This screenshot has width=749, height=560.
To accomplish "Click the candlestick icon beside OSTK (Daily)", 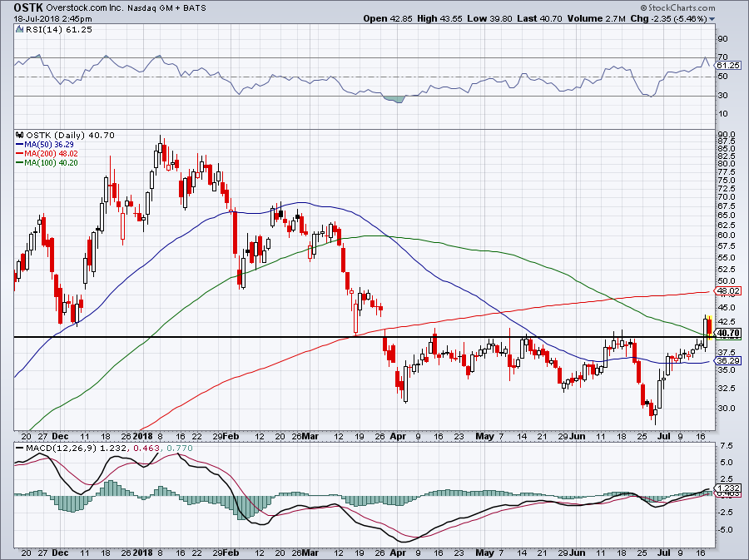I will pyautogui.click(x=20, y=135).
